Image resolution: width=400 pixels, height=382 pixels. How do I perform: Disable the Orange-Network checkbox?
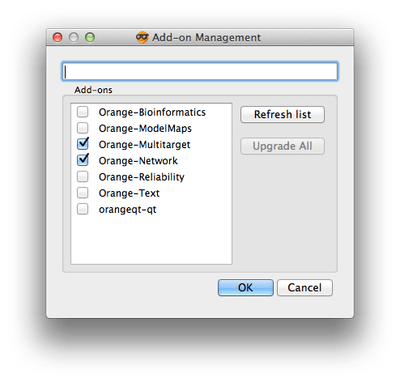[83, 160]
